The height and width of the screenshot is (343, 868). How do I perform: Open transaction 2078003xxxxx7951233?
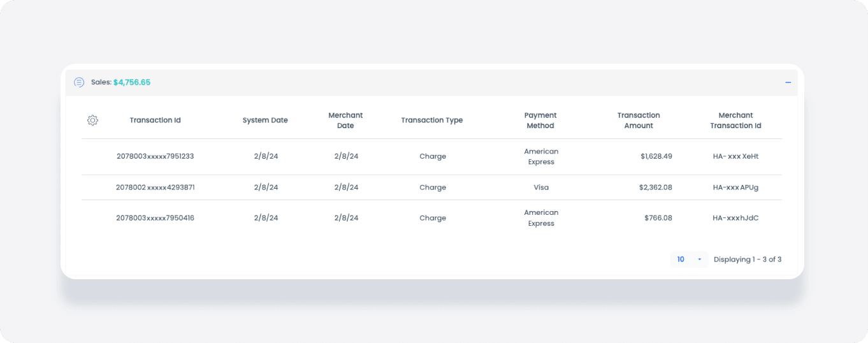point(155,156)
